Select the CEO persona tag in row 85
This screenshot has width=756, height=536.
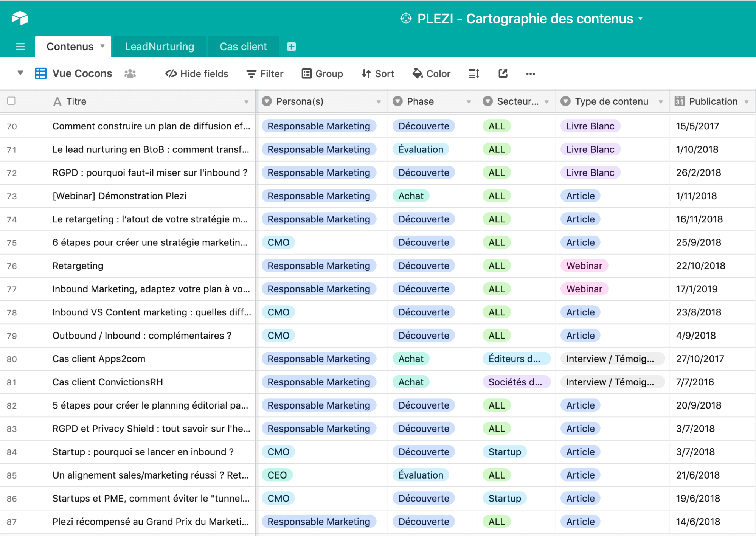point(277,475)
